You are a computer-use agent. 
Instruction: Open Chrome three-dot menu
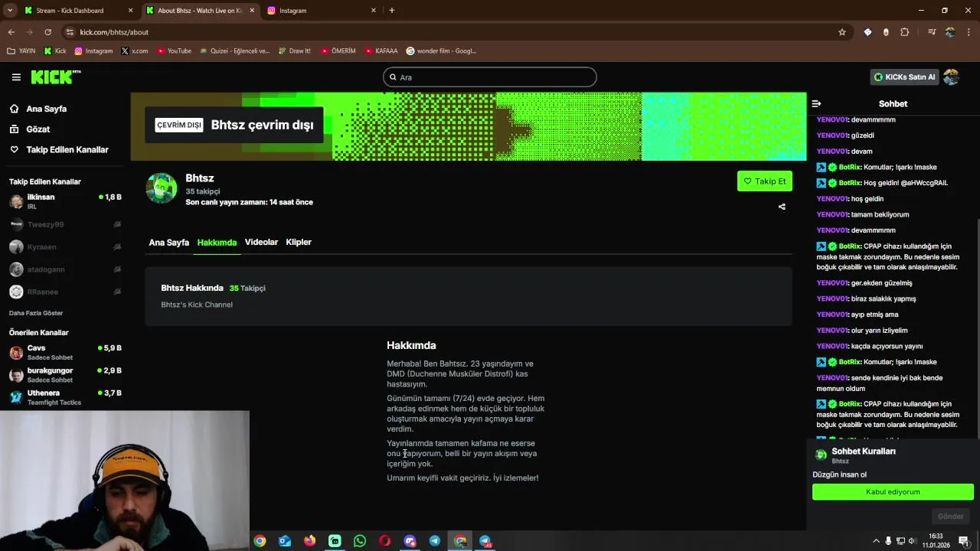pyautogui.click(x=969, y=32)
